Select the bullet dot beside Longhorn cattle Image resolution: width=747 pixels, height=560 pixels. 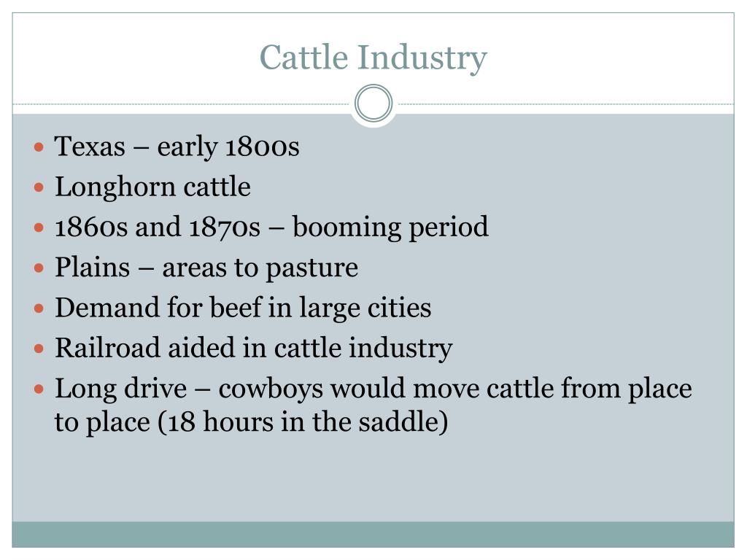(39, 187)
